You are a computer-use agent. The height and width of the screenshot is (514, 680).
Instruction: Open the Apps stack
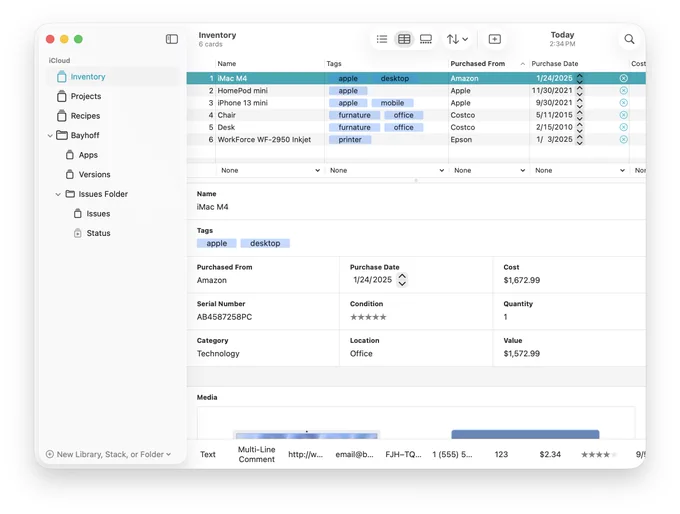pyautogui.click(x=88, y=155)
